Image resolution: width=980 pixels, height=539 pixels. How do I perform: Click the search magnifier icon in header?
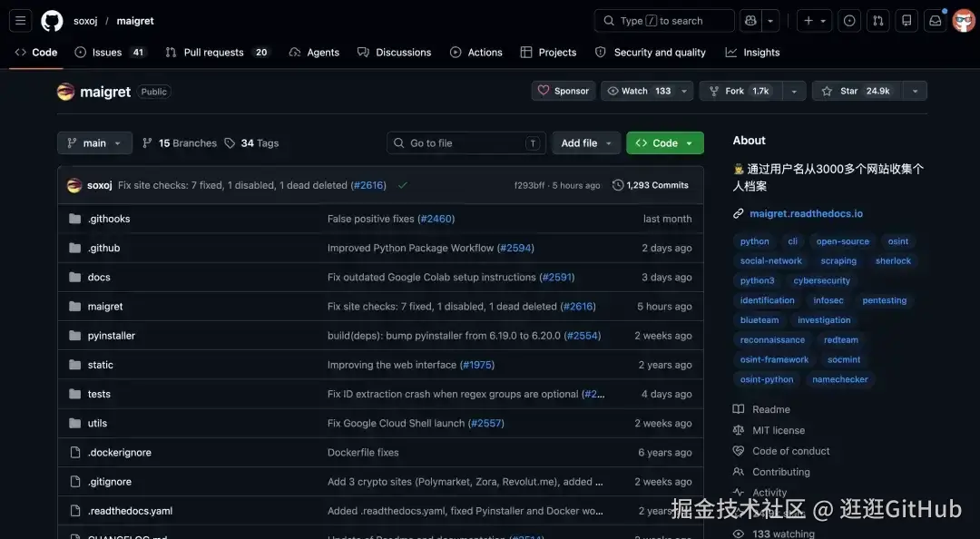[608, 21]
